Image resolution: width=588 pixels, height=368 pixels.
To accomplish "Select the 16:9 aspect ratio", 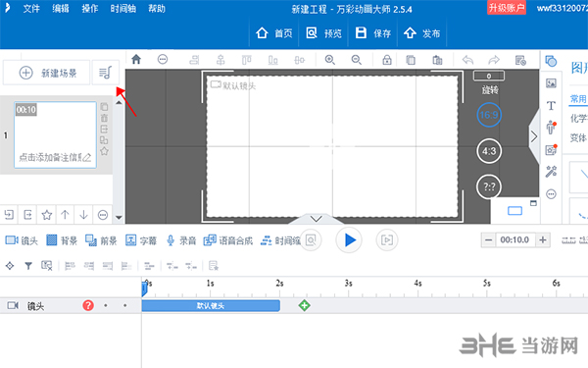I will pyautogui.click(x=489, y=115).
